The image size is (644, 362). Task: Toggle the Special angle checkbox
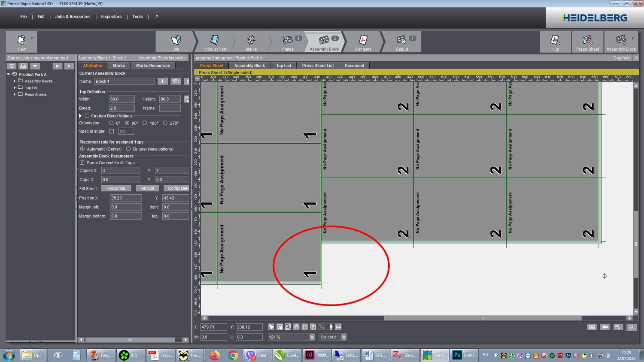tap(112, 131)
